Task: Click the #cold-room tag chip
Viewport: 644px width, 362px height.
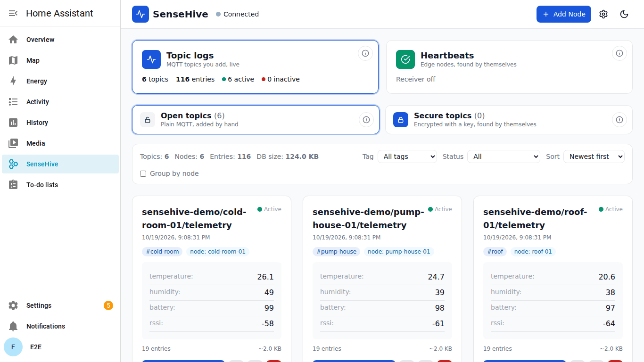Action: click(163, 252)
